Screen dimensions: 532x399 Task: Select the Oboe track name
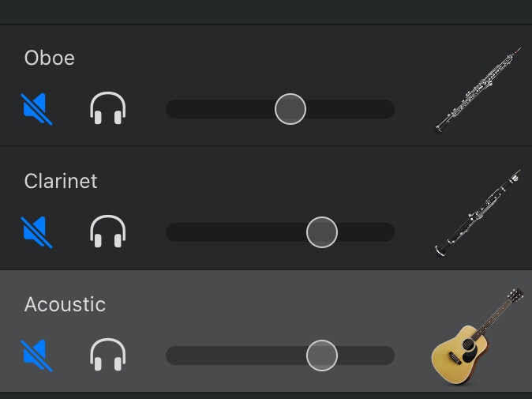[50, 58]
